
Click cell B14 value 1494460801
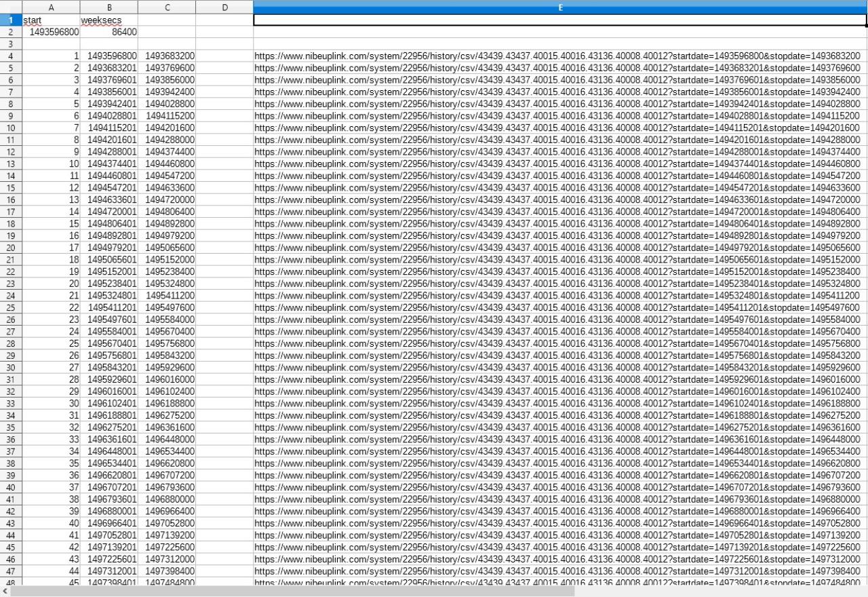109,176
